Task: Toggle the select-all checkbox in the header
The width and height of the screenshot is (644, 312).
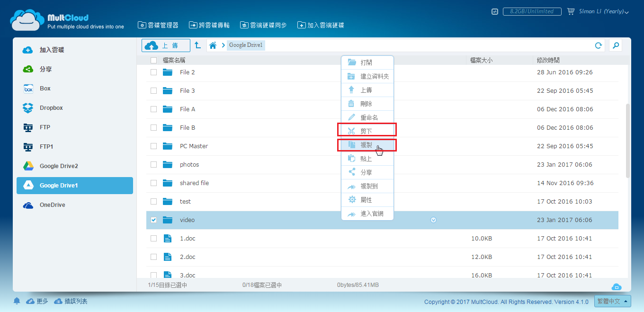Action: click(x=153, y=60)
